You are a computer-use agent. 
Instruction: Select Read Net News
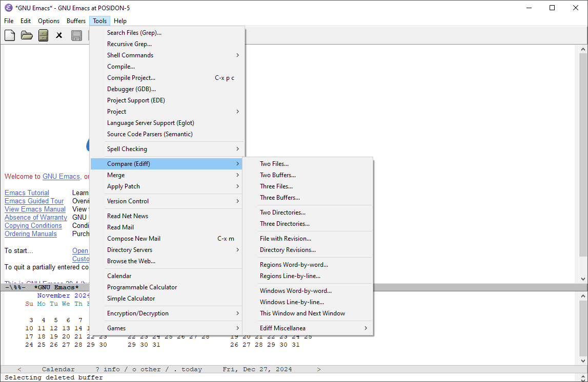click(167, 216)
